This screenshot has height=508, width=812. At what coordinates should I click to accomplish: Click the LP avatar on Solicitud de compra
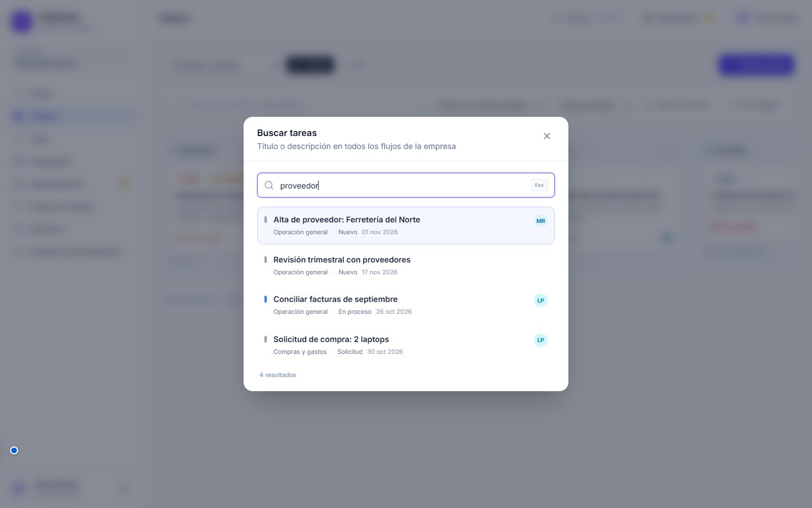coord(541,340)
